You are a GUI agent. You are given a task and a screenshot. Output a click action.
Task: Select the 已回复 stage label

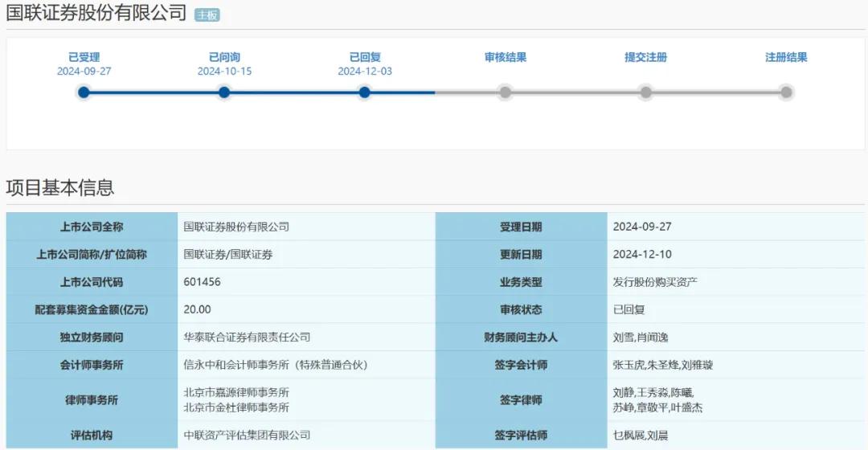pyautogui.click(x=365, y=57)
